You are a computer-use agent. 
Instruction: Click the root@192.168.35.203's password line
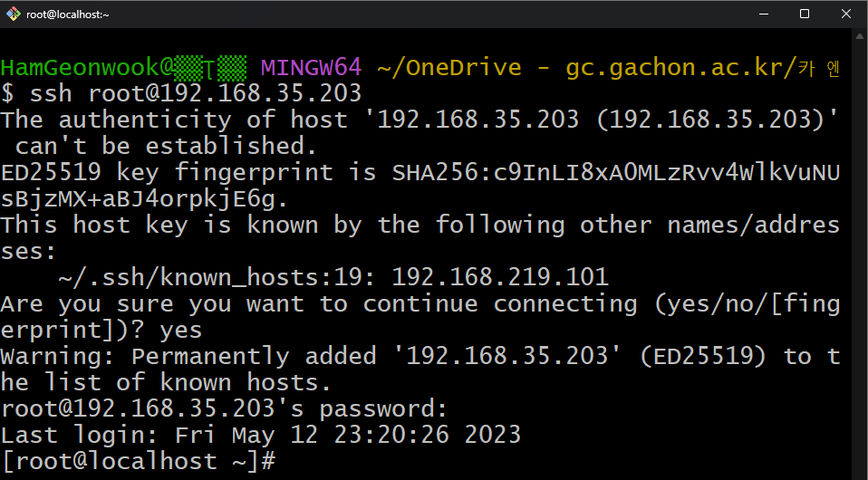click(x=224, y=409)
